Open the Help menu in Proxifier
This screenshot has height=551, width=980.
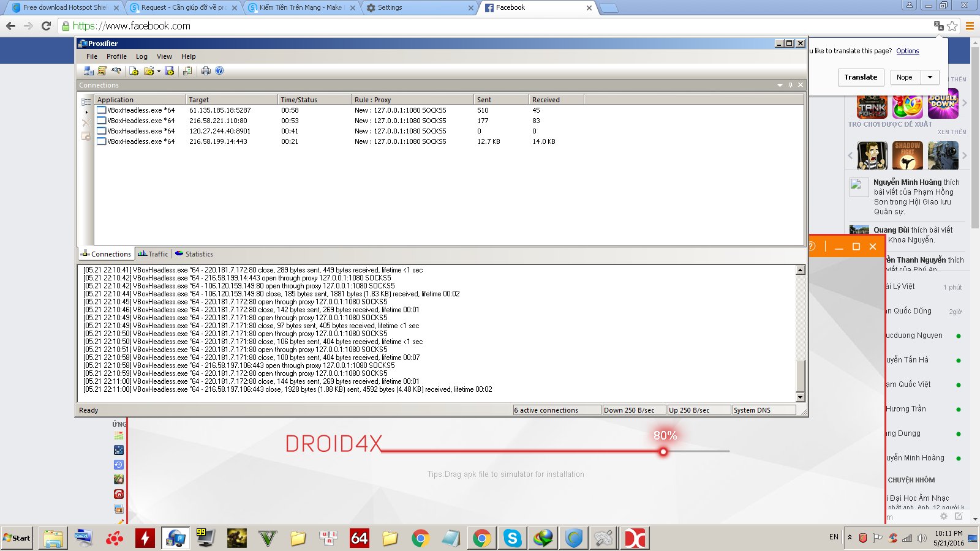[189, 56]
